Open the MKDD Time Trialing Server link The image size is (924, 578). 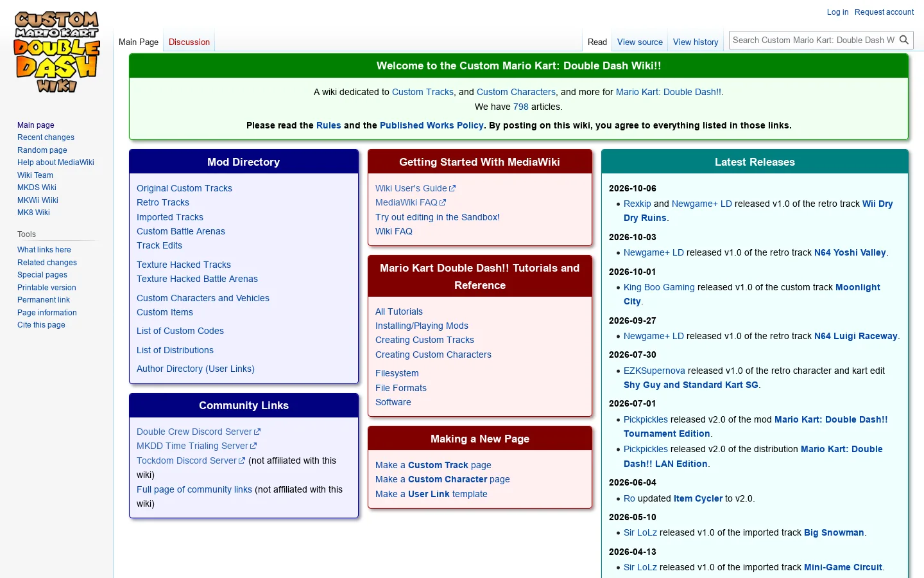(196, 446)
